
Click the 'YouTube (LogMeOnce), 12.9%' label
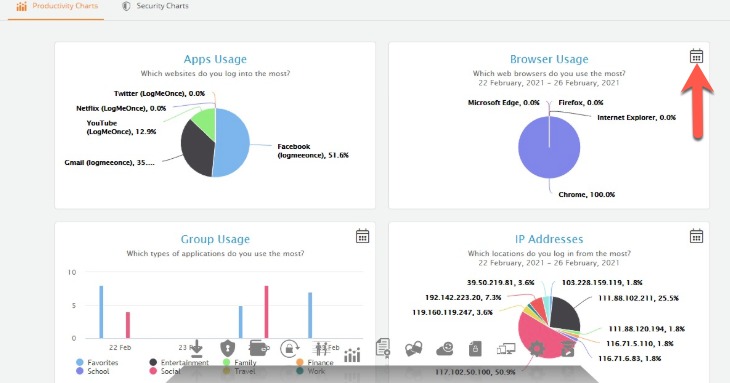(121, 127)
